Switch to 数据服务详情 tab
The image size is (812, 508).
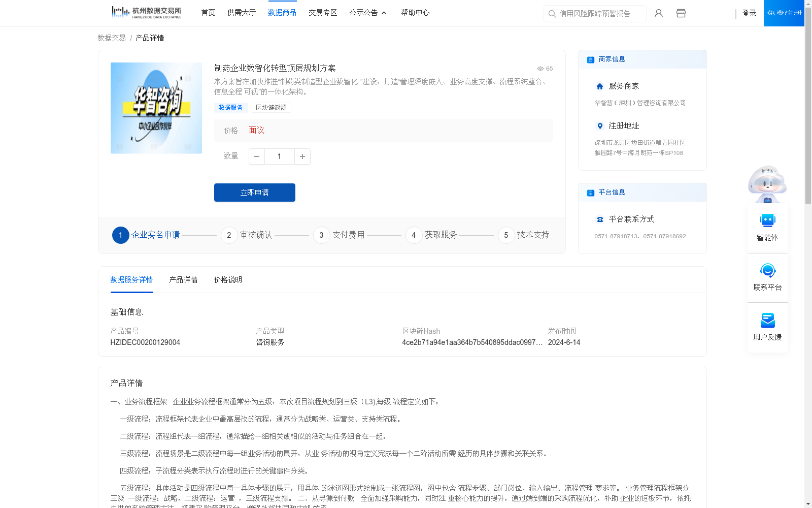tap(131, 280)
